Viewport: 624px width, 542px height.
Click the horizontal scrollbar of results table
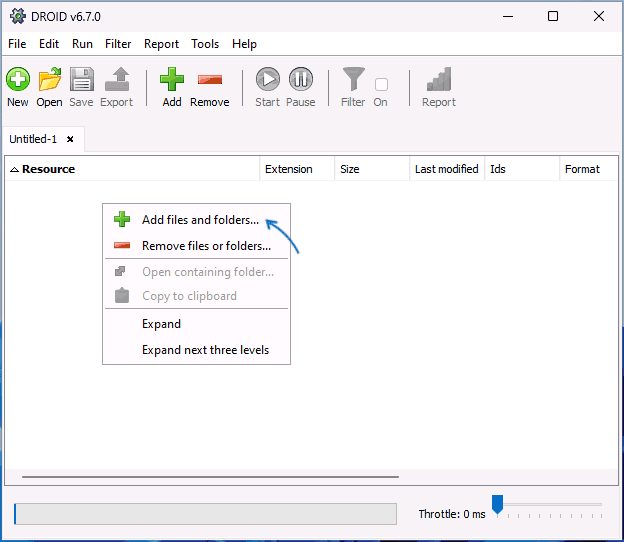(211, 476)
